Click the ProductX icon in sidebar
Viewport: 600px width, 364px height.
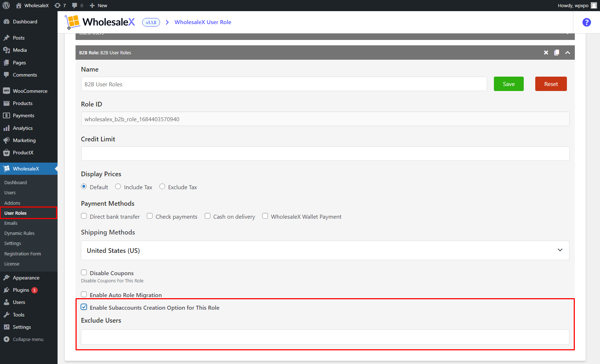click(x=6, y=153)
